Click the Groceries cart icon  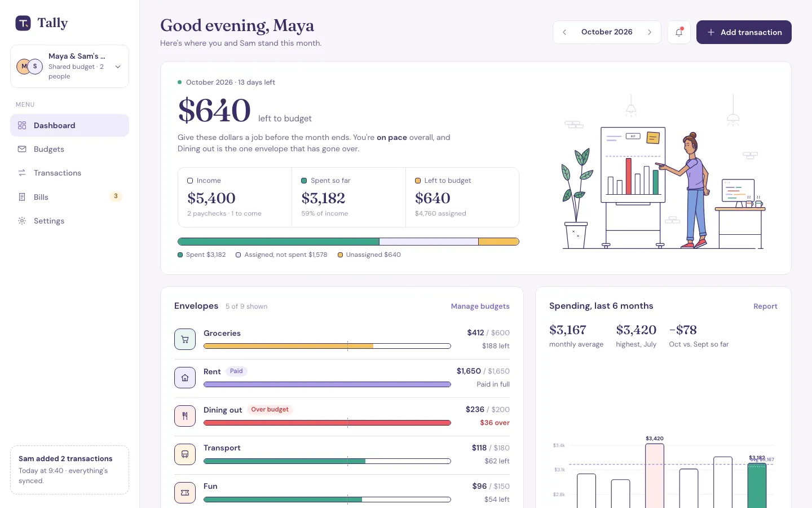(185, 339)
